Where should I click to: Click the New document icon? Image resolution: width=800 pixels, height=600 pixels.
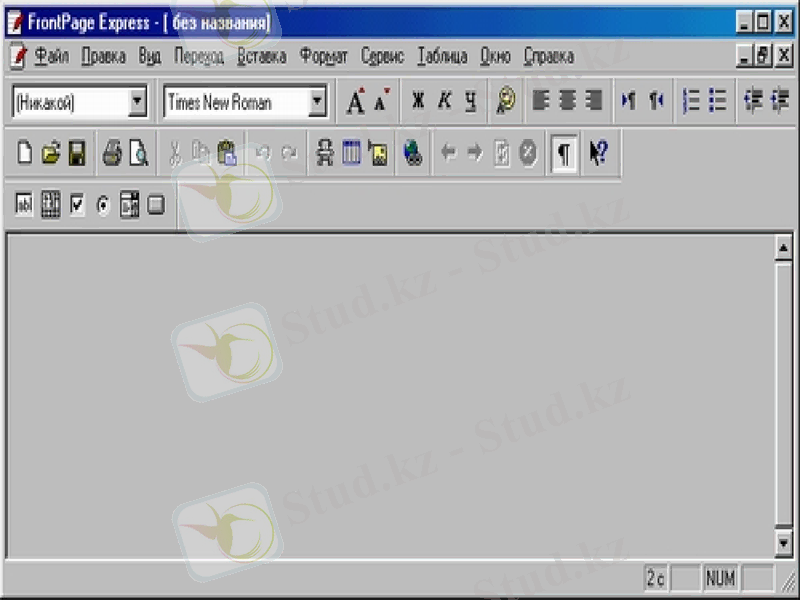click(24, 153)
